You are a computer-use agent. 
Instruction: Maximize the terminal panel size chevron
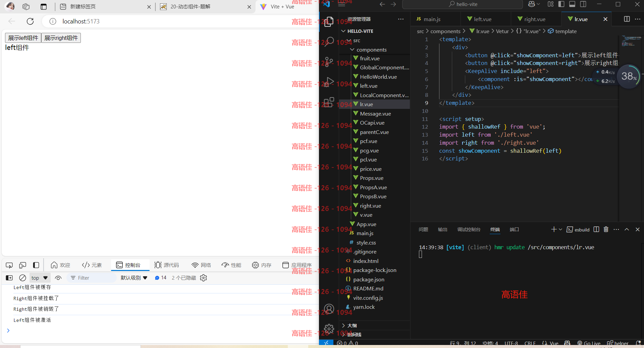pos(627,229)
